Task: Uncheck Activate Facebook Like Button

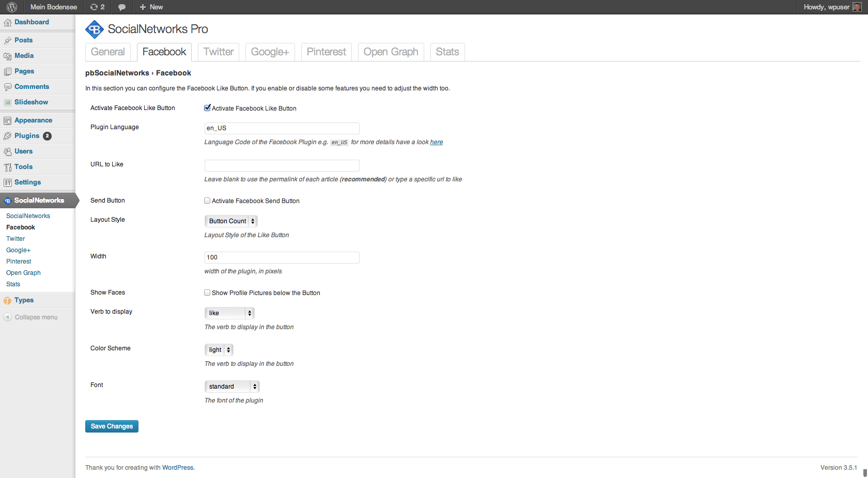Action: point(207,108)
